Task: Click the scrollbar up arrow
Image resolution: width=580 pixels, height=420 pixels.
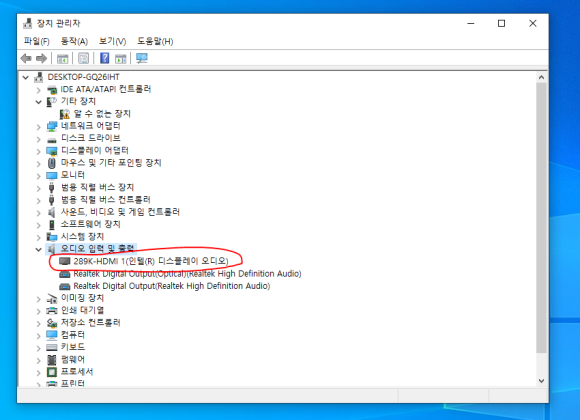Action: click(x=541, y=77)
